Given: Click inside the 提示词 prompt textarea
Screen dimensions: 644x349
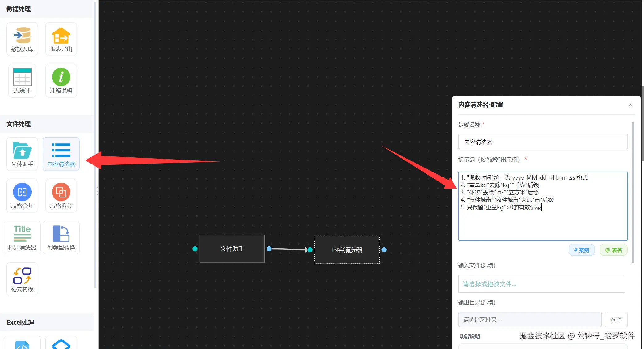Looking at the screenshot, I should pos(543,206).
